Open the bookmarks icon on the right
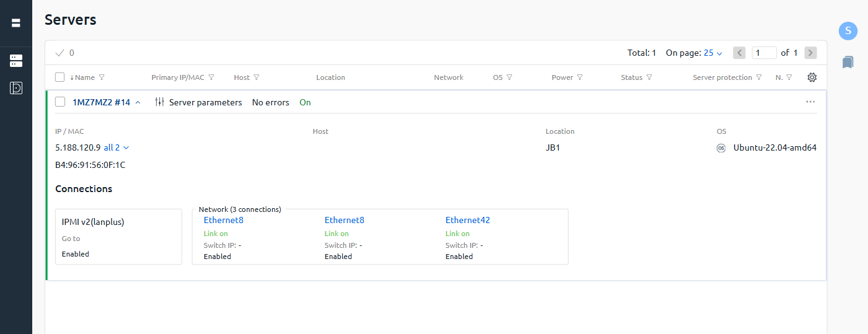The width and height of the screenshot is (868, 334). pyautogui.click(x=848, y=62)
